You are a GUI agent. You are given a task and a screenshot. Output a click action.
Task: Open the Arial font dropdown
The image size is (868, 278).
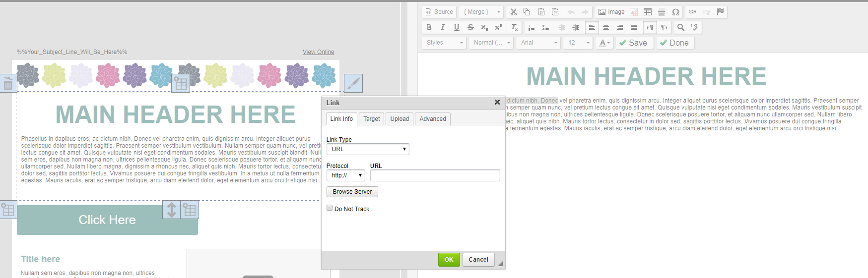tap(538, 43)
